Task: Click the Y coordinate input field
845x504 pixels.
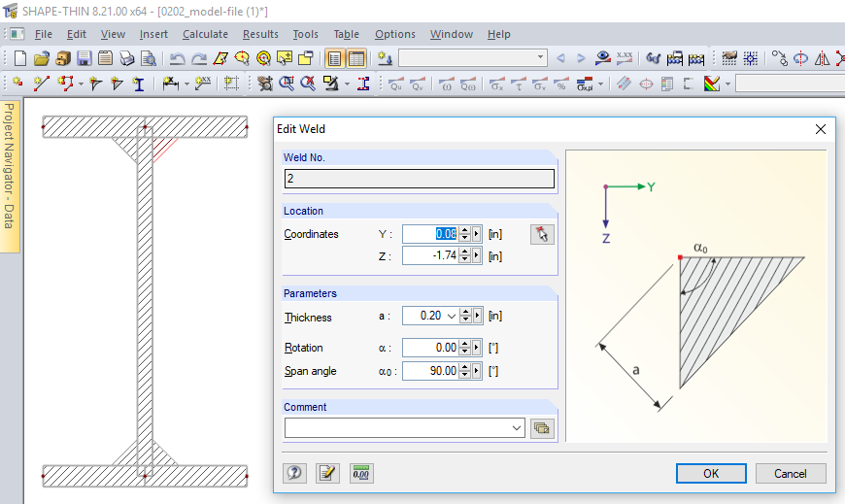Action: click(x=430, y=234)
